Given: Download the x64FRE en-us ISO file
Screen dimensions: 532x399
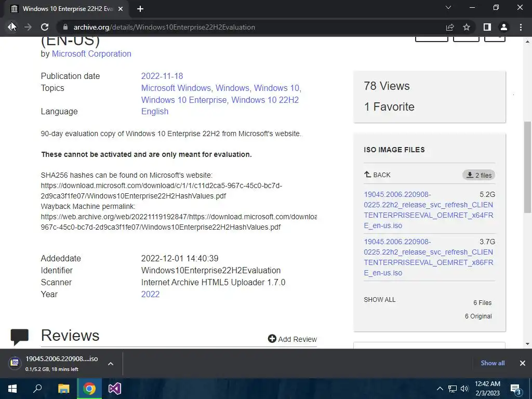Looking at the screenshot, I should (x=429, y=210).
